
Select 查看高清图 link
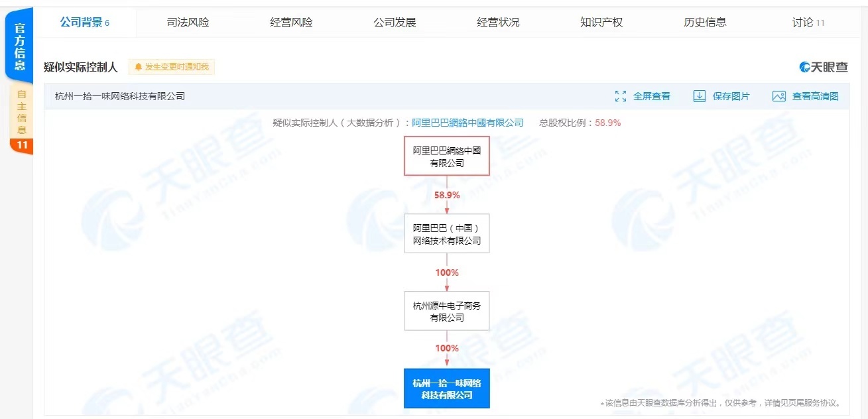[815, 96]
